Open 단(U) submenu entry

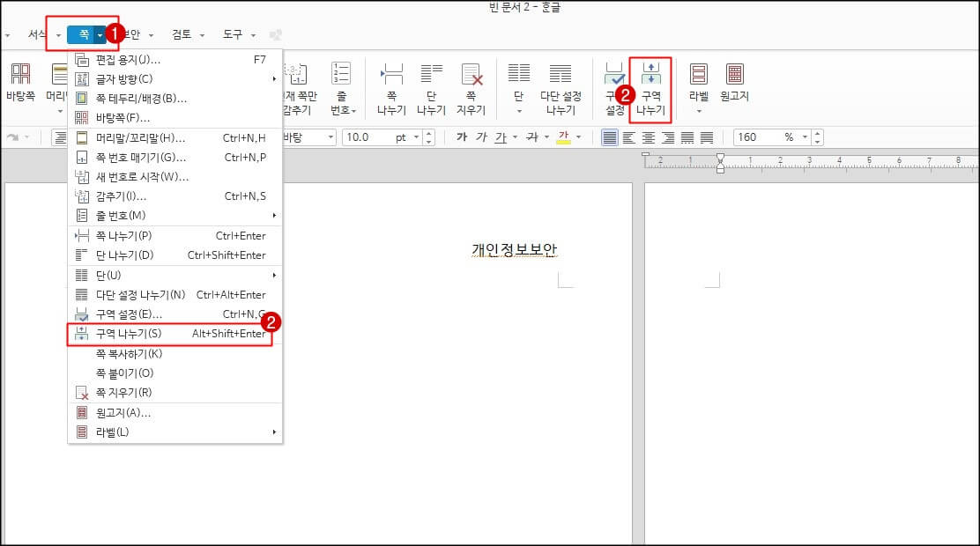pyautogui.click(x=175, y=276)
